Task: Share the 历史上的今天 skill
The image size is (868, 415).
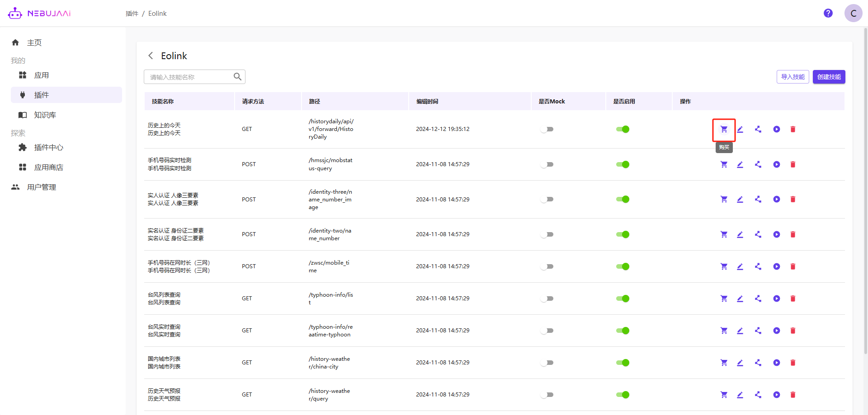Action: (758, 129)
